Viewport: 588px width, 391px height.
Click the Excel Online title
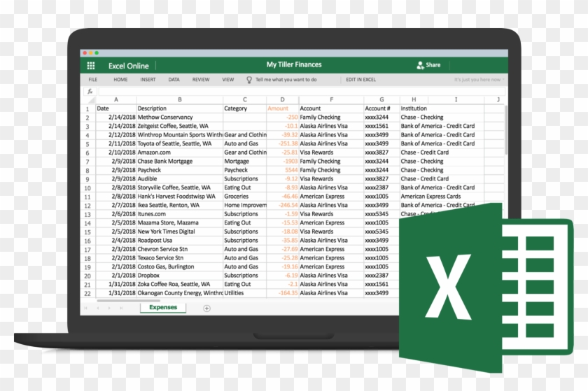coord(128,66)
